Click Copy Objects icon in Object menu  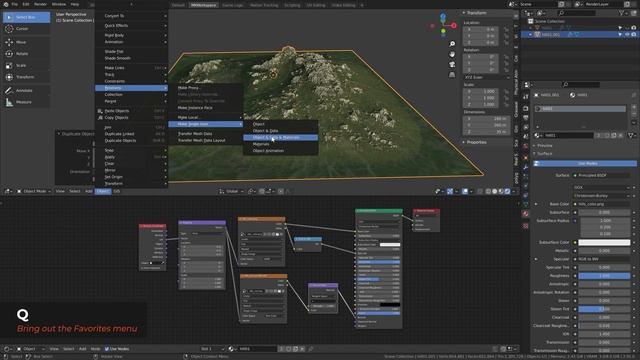coord(100,118)
